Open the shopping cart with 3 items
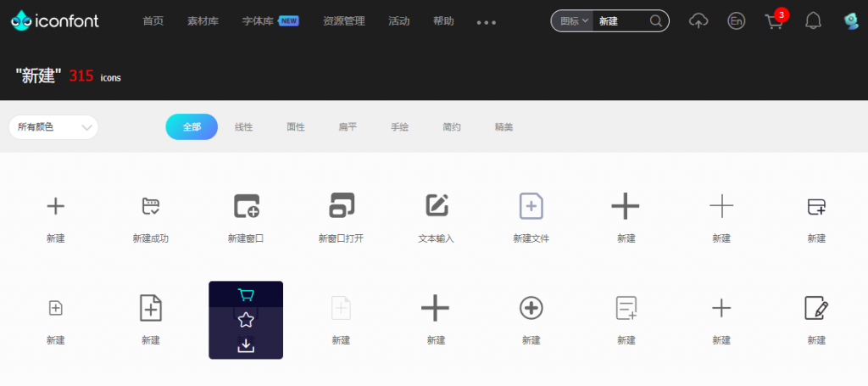The height and width of the screenshot is (386, 868). point(774,21)
